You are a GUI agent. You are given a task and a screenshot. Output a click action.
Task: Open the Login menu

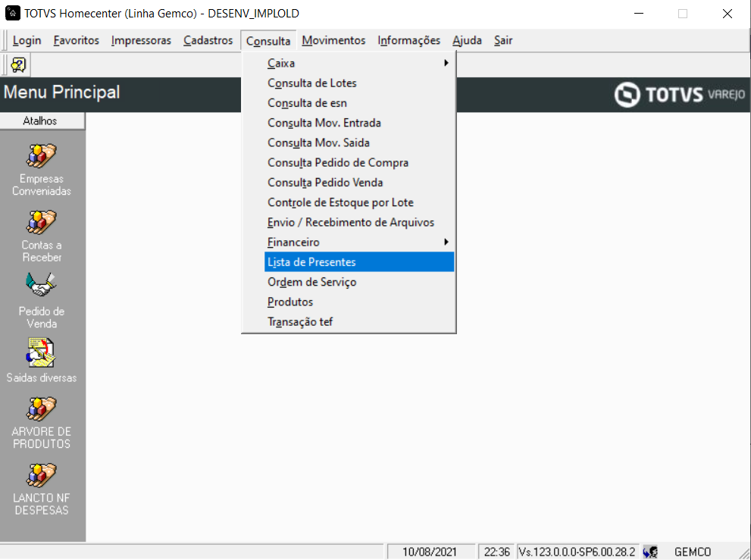tap(27, 41)
